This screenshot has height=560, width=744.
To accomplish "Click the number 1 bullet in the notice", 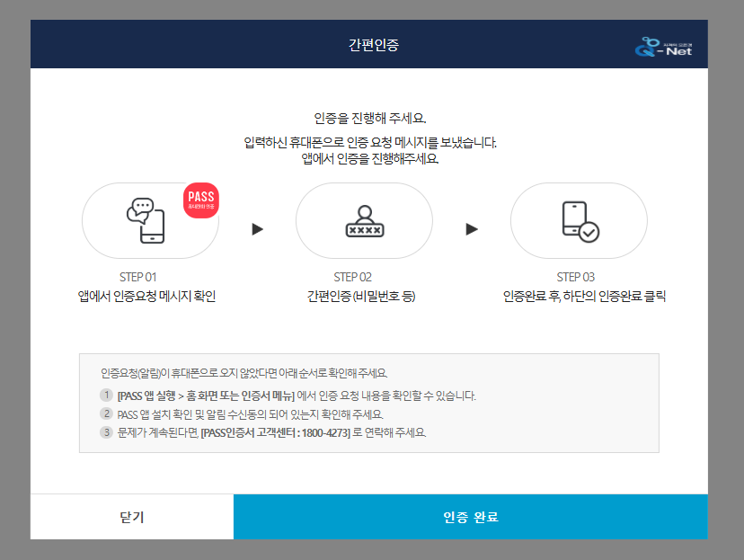I will pyautogui.click(x=106, y=395).
